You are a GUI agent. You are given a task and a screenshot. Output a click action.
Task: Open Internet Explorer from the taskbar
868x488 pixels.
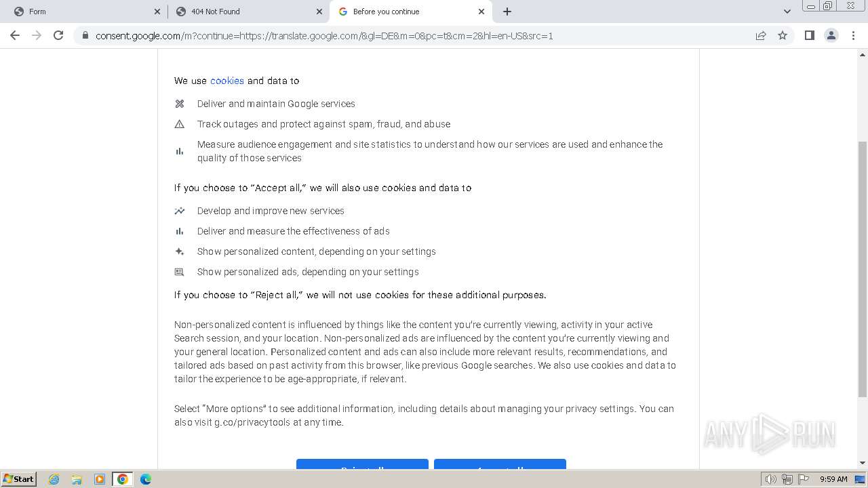click(54, 479)
